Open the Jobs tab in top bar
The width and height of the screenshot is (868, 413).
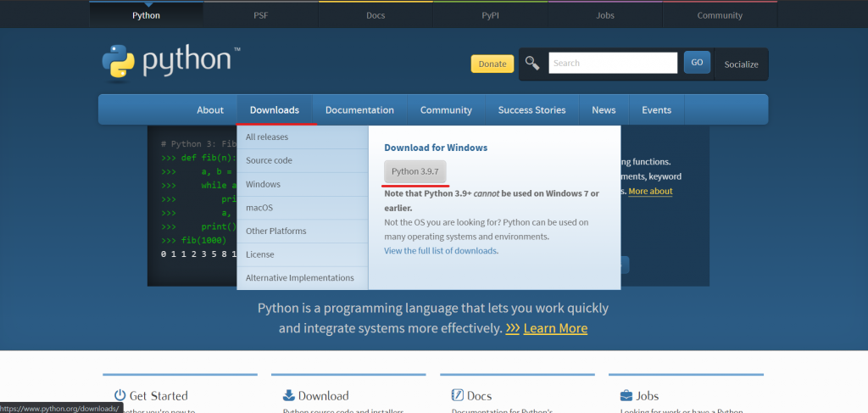coord(605,15)
